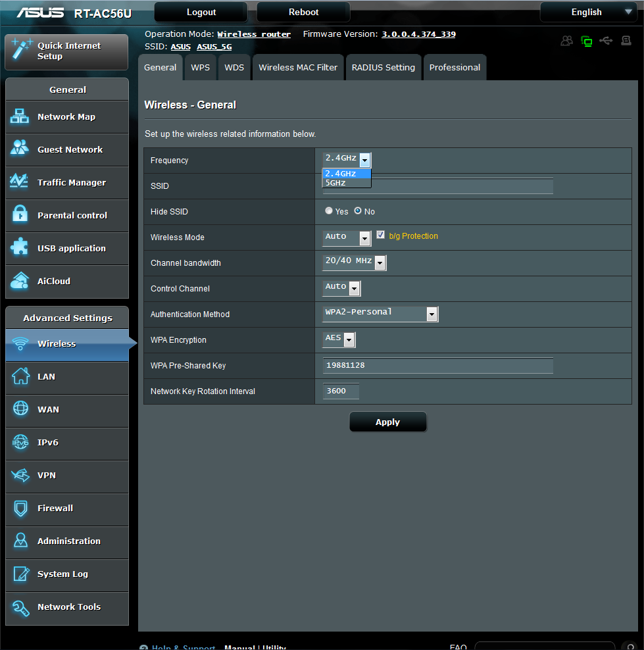Select Yes radio for Hide SSID
This screenshot has height=650, width=644.
[329, 211]
